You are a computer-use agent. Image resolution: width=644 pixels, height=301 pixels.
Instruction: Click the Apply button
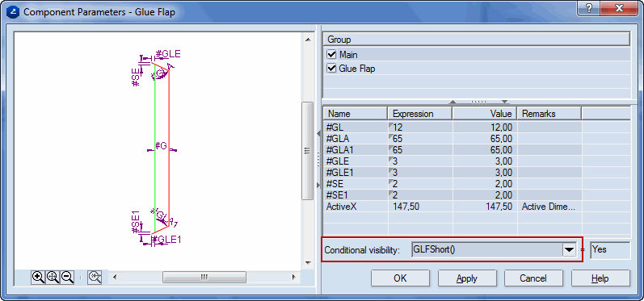click(x=467, y=278)
